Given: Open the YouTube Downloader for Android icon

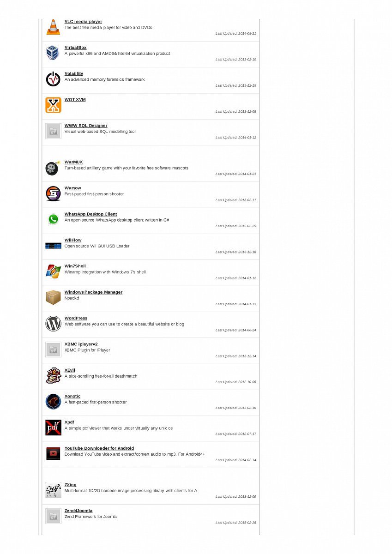Looking at the screenshot, I should pyautogui.click(x=53, y=454).
